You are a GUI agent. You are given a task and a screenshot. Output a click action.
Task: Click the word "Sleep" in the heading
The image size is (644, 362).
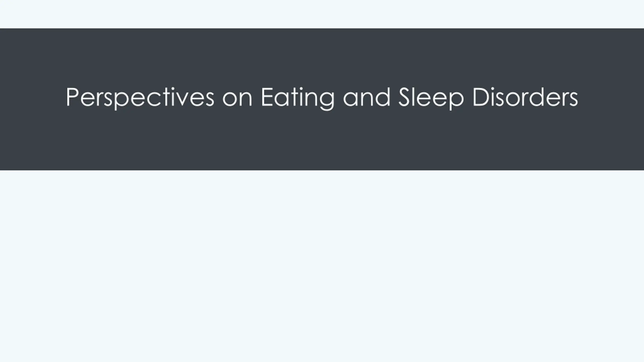(431, 98)
